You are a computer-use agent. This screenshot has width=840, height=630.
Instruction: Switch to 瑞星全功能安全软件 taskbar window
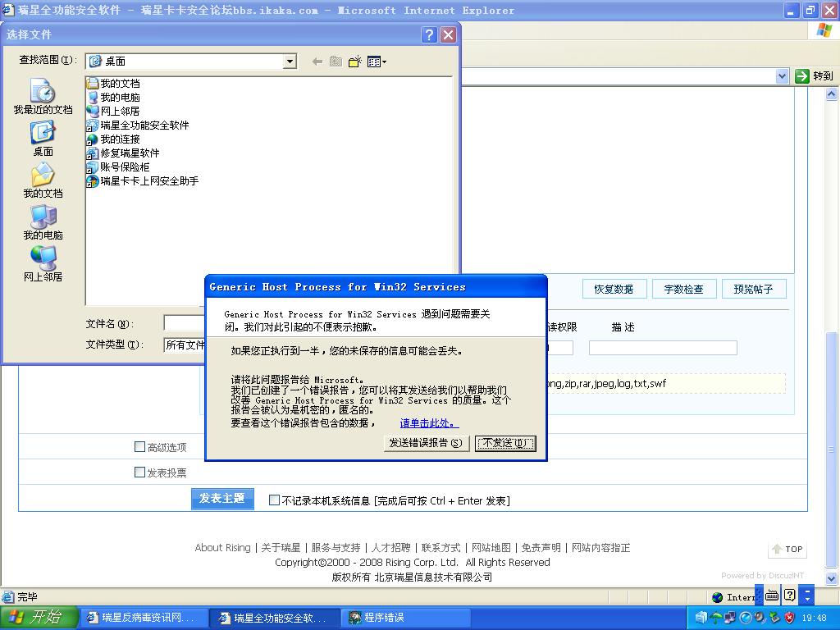[x=274, y=618]
